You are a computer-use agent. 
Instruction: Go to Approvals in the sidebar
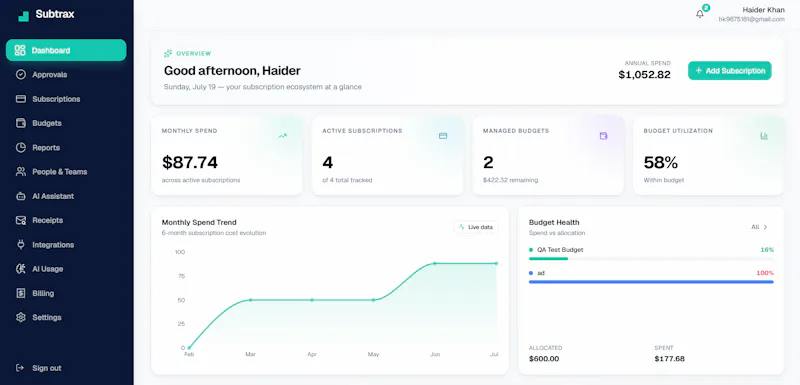tap(66, 74)
